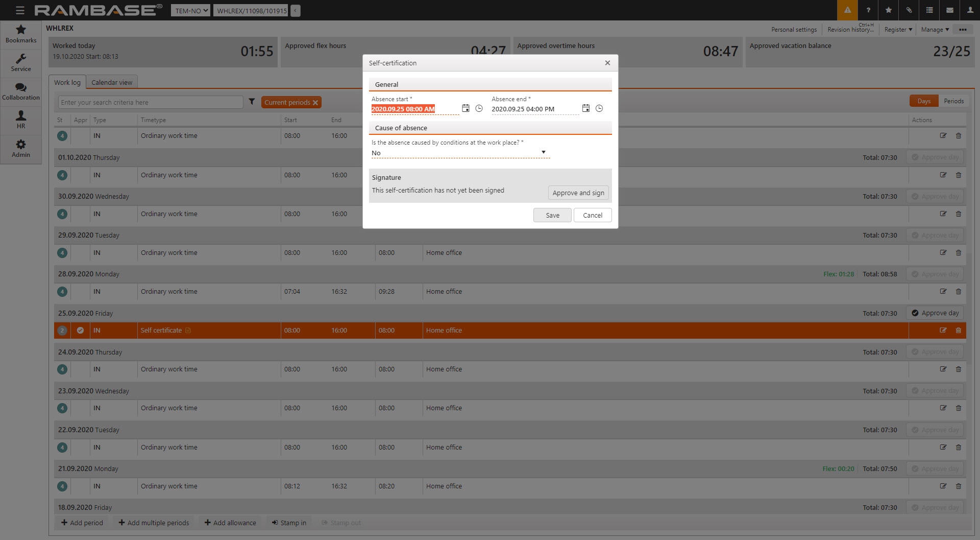Open calendar picker for Absence start
This screenshot has width=980, height=540.
coord(465,108)
